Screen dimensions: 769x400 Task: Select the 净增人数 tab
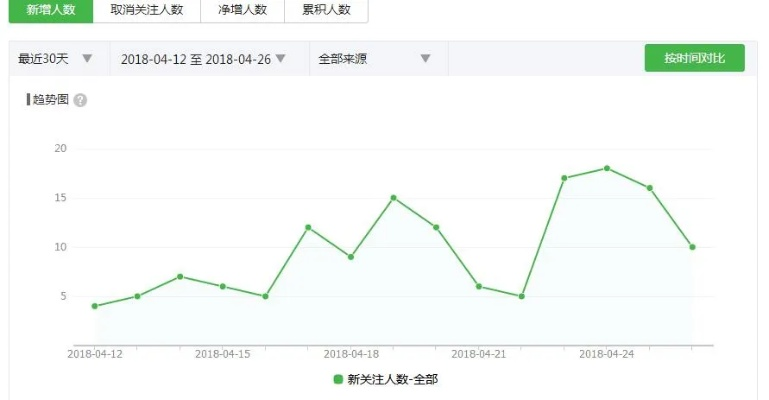tap(242, 10)
